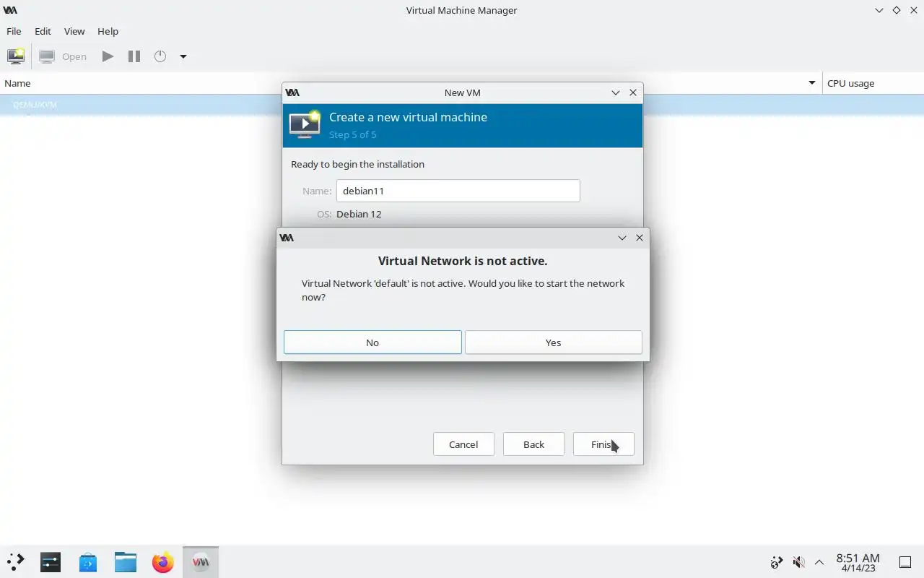Screen dimensions: 924x578
Task: Choose No in the network dialog
Action: coord(372,342)
